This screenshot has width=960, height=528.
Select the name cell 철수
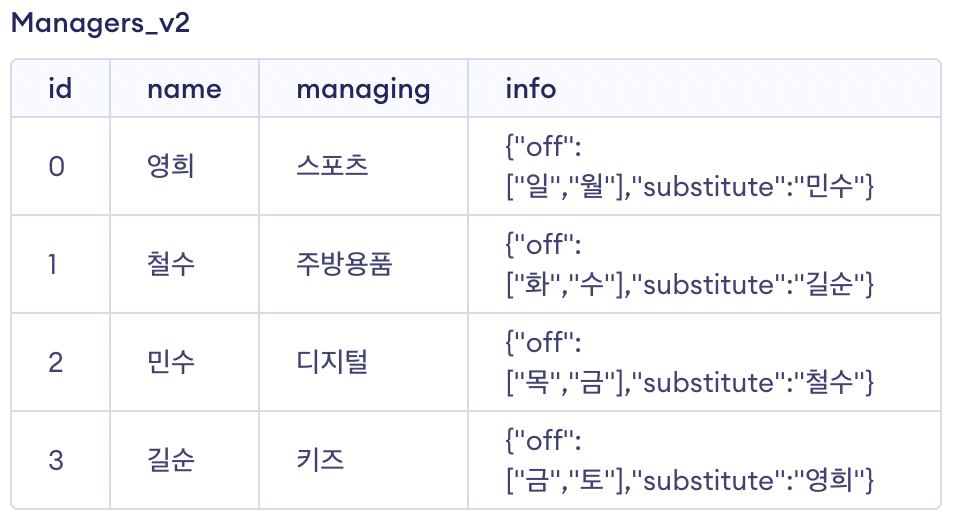click(x=170, y=264)
